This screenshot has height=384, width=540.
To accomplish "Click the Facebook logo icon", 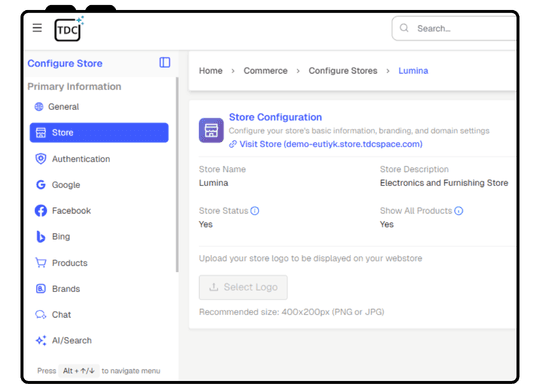I will [41, 210].
